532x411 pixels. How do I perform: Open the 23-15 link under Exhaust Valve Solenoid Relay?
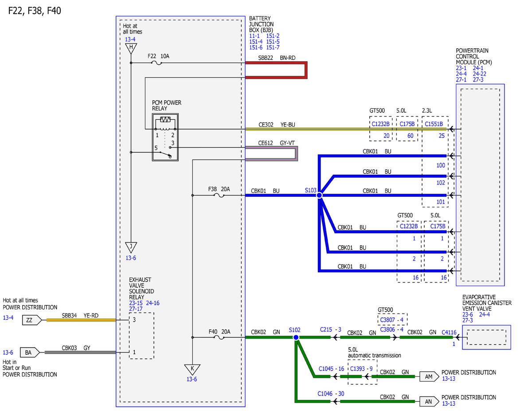[x=136, y=303]
